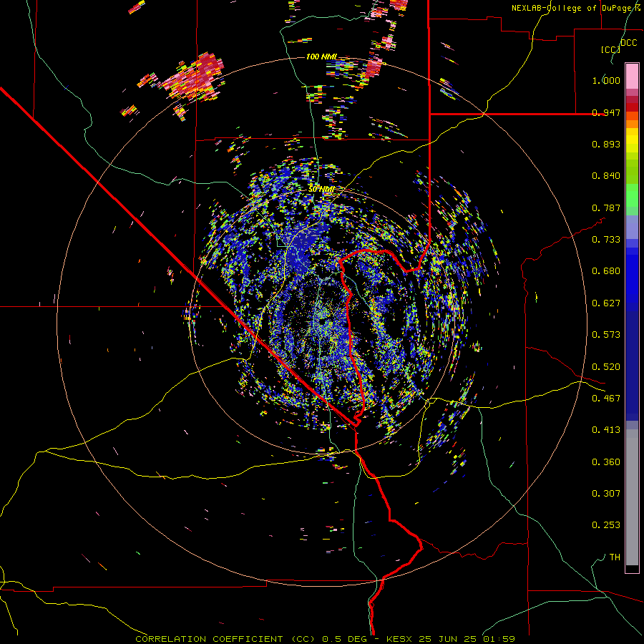The width and height of the screenshot is (644, 644).
Task: Pick the yellow color bar segment
Action: [632, 140]
